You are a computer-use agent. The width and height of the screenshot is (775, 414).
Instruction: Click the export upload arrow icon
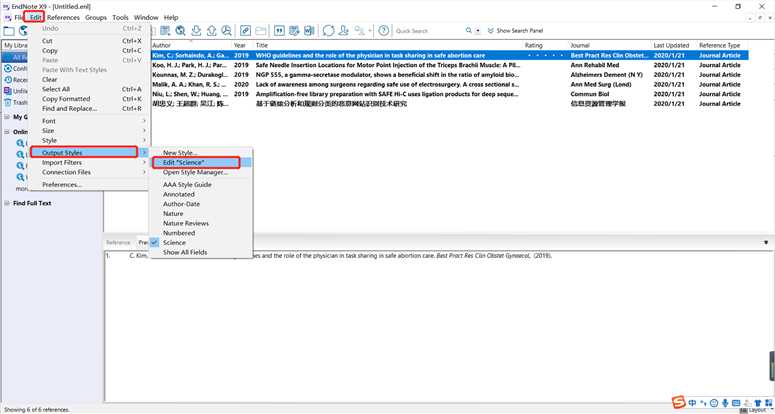[x=212, y=31]
